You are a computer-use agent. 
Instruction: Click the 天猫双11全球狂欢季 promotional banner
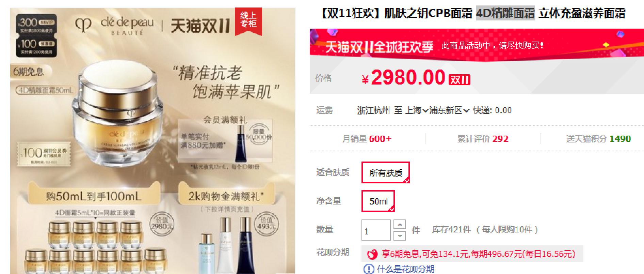click(x=477, y=45)
